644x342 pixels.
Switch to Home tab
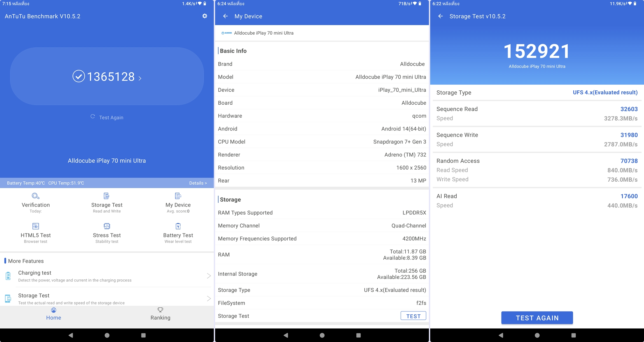[53, 314]
